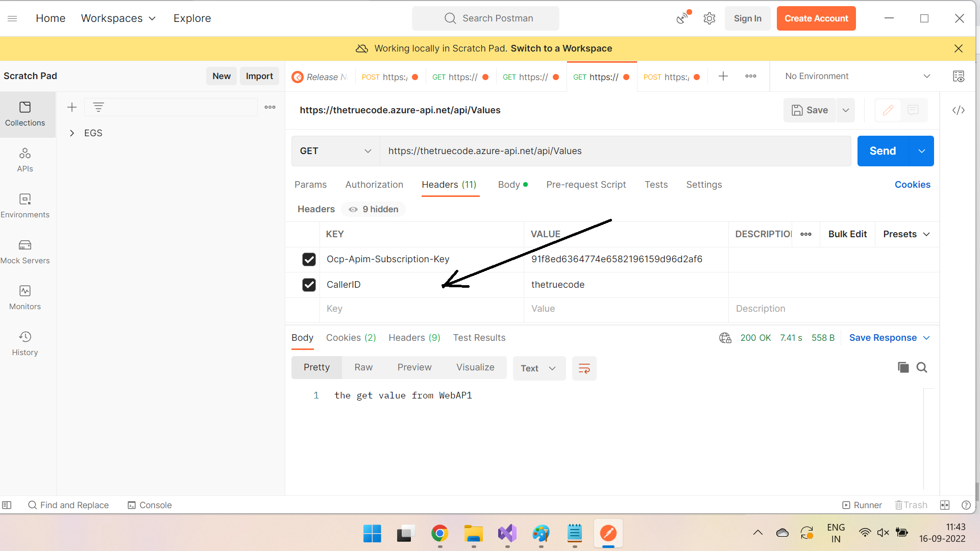Image resolution: width=980 pixels, height=551 pixels.
Task: Click the Send button
Action: point(881,151)
